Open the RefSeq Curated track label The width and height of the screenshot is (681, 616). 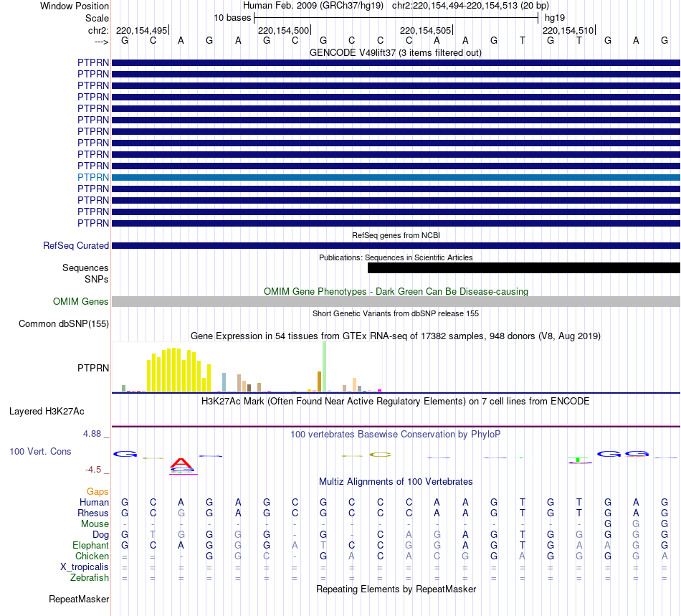coord(76,245)
